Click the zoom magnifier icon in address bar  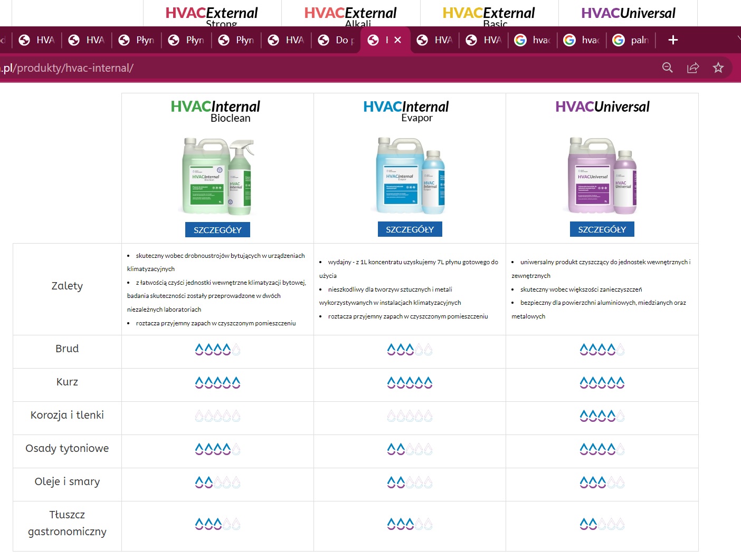pos(667,67)
